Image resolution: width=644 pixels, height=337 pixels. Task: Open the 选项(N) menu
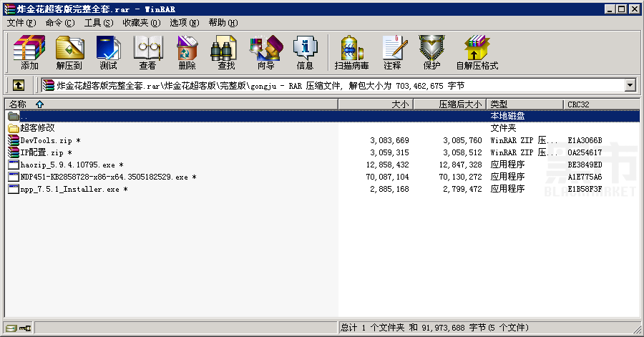coord(185,23)
